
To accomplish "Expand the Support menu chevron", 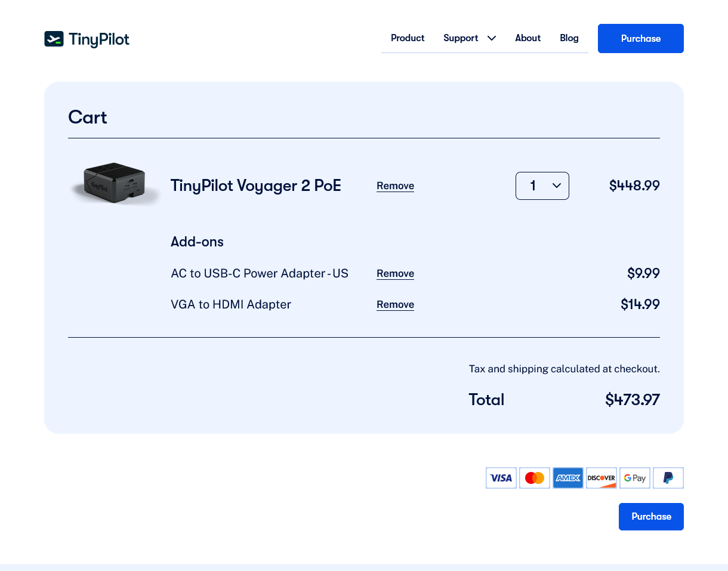I will pyautogui.click(x=492, y=38).
